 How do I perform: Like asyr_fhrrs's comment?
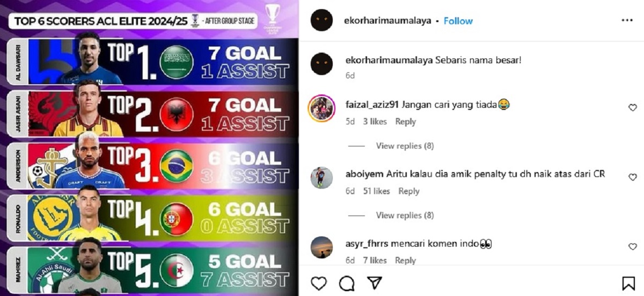pyautogui.click(x=632, y=247)
